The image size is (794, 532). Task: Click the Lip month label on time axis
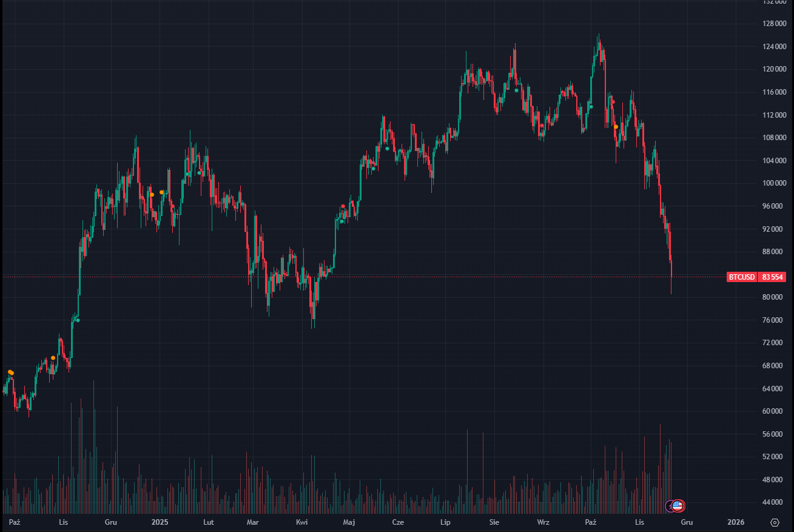(x=445, y=522)
